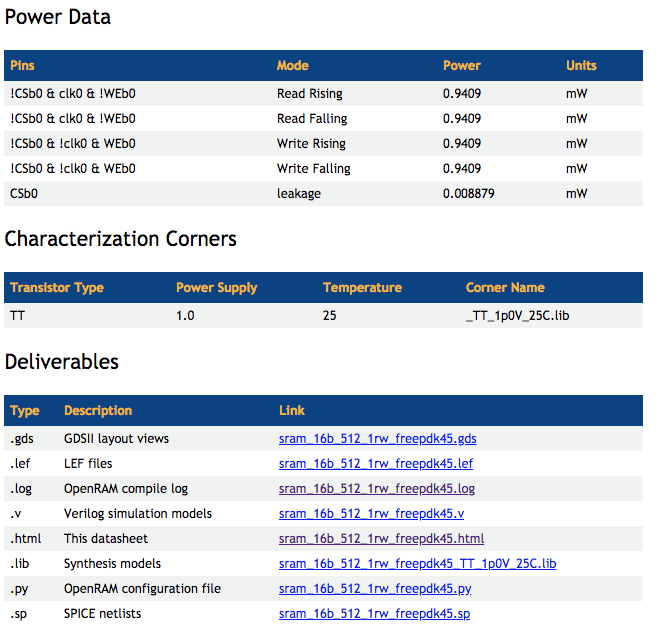Click the 0.008879 leakage power value
The width and height of the screenshot is (660, 631).
(x=468, y=194)
